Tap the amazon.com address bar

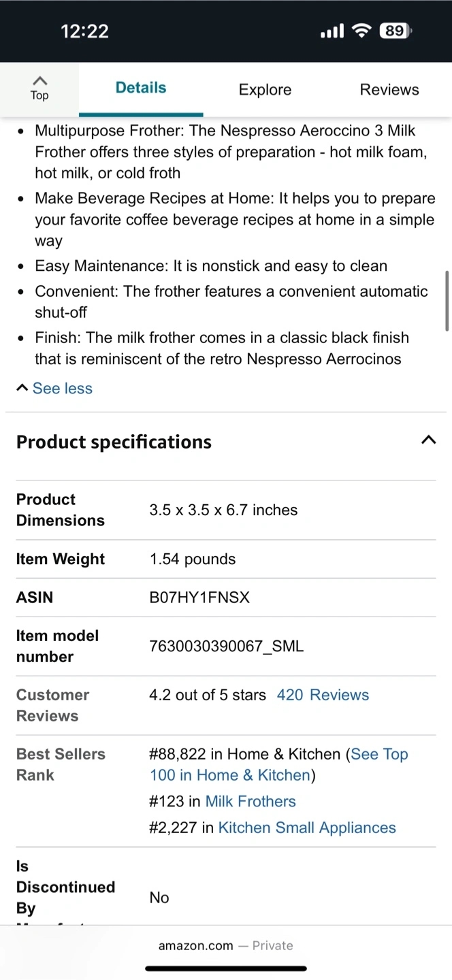(x=226, y=945)
